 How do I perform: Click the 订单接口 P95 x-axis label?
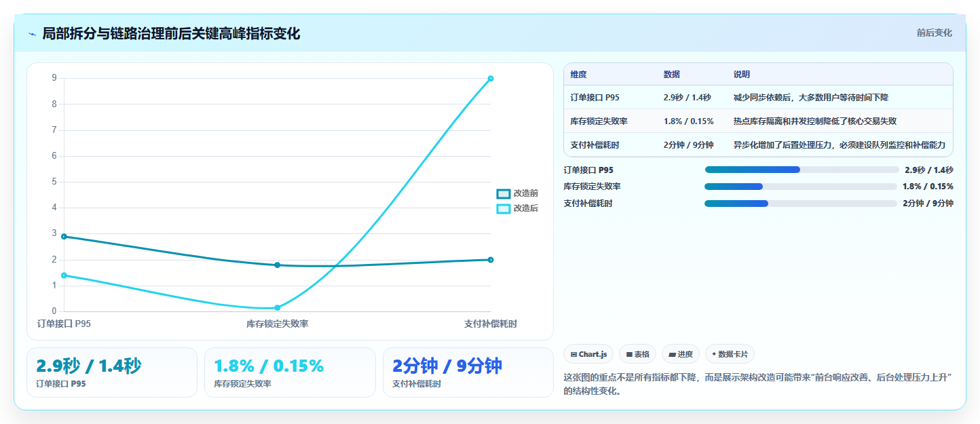[x=64, y=324]
